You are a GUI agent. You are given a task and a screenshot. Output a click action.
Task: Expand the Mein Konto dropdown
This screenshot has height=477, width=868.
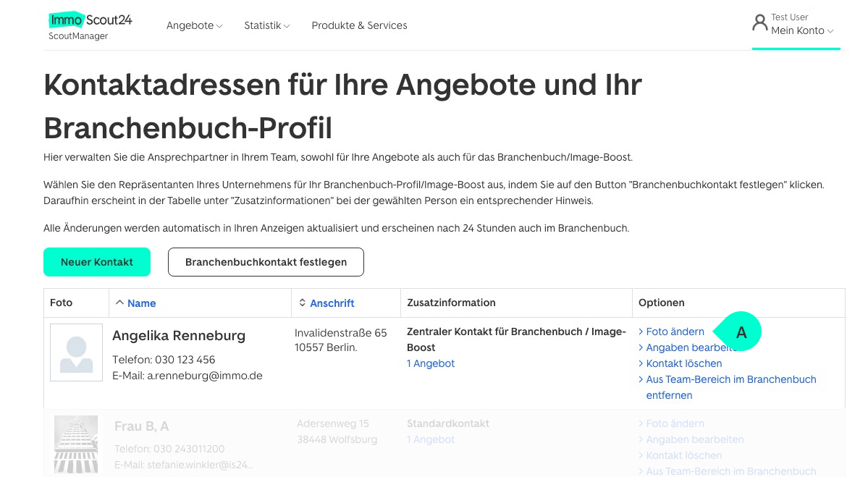coord(799,30)
